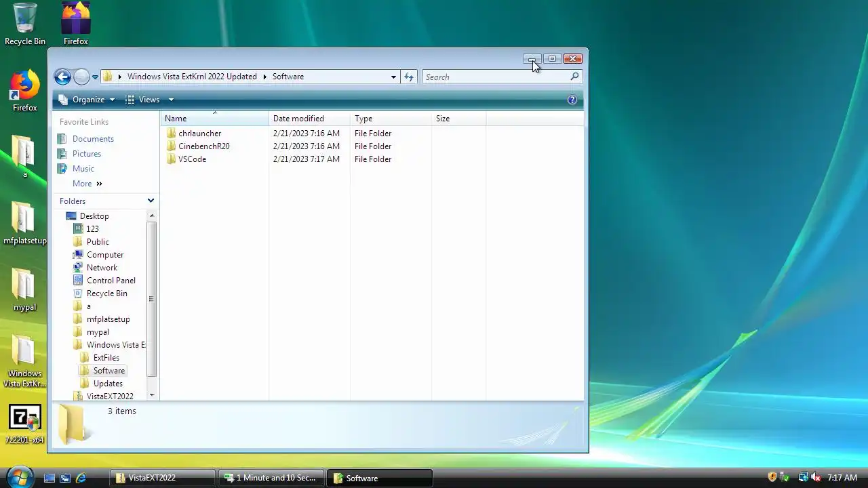Click the search magnifier icon
The height and width of the screenshot is (488, 868).
pos(574,77)
